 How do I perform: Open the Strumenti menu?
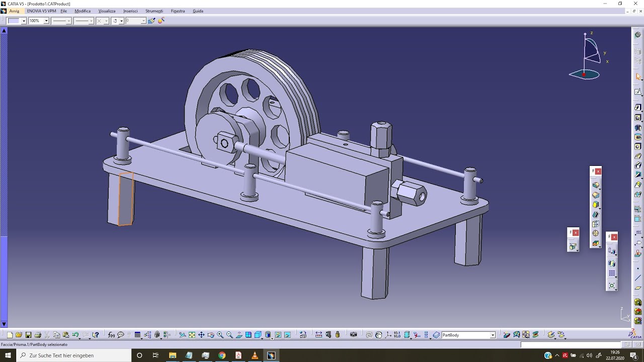pos(154,11)
